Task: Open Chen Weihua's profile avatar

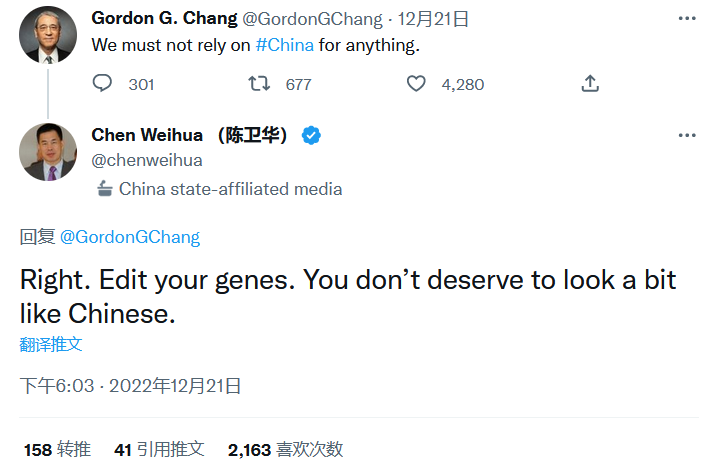Action: click(x=48, y=152)
